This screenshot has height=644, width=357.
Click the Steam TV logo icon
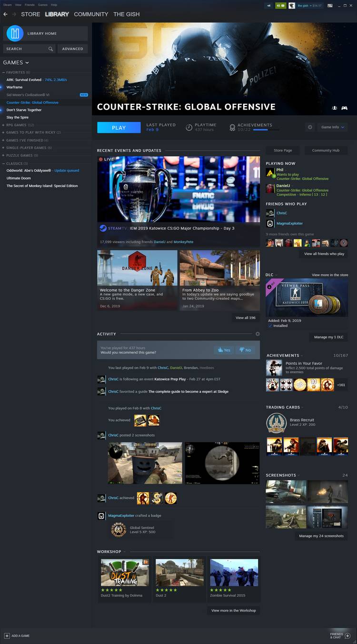pos(103,228)
